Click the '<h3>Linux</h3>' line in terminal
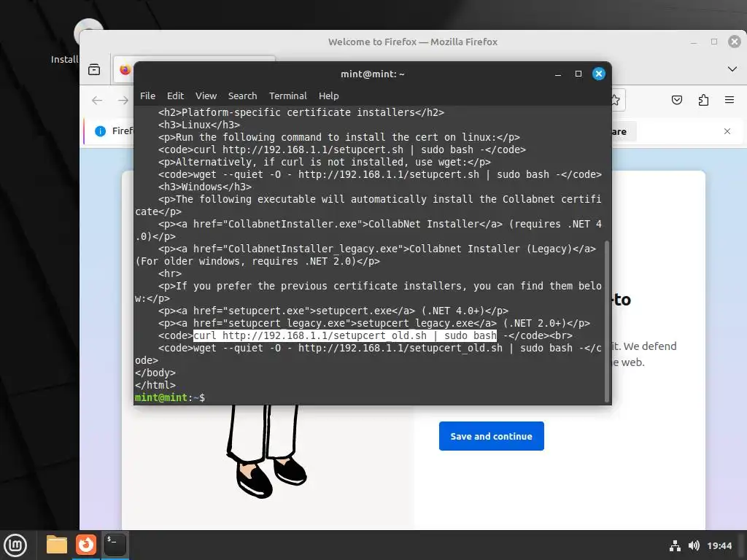The image size is (747, 560). [x=199, y=125]
